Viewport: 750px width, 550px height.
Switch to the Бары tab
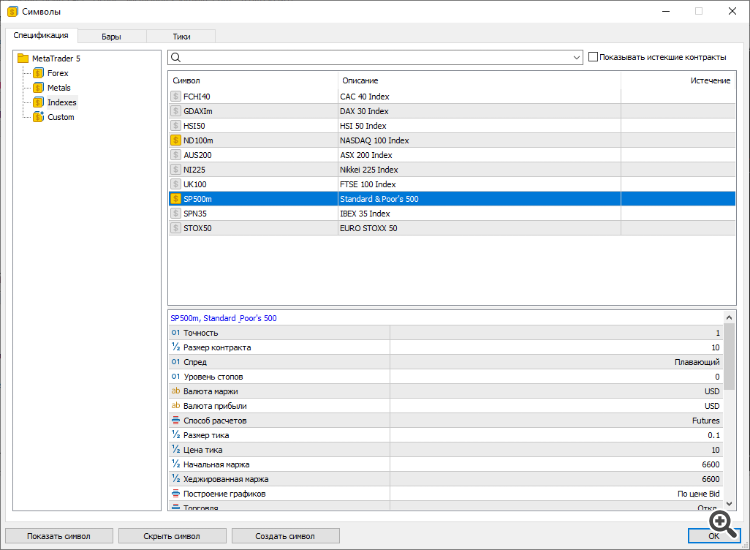tap(111, 36)
